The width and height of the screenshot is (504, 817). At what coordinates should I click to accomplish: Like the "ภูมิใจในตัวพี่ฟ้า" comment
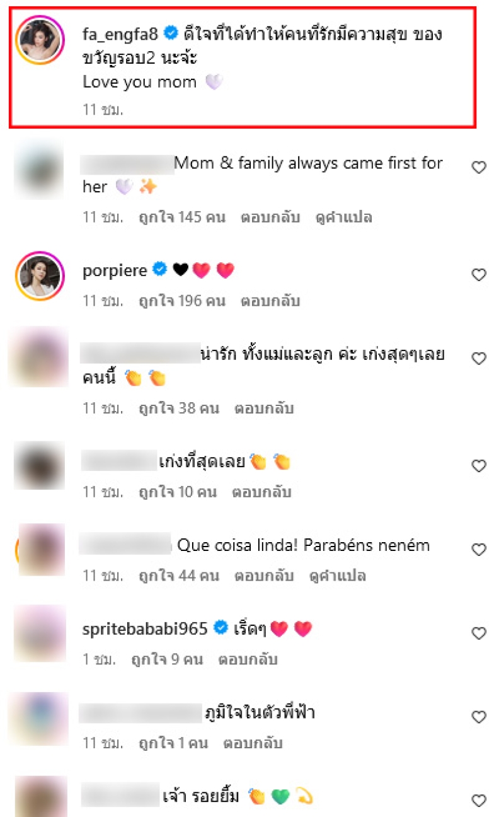[479, 717]
